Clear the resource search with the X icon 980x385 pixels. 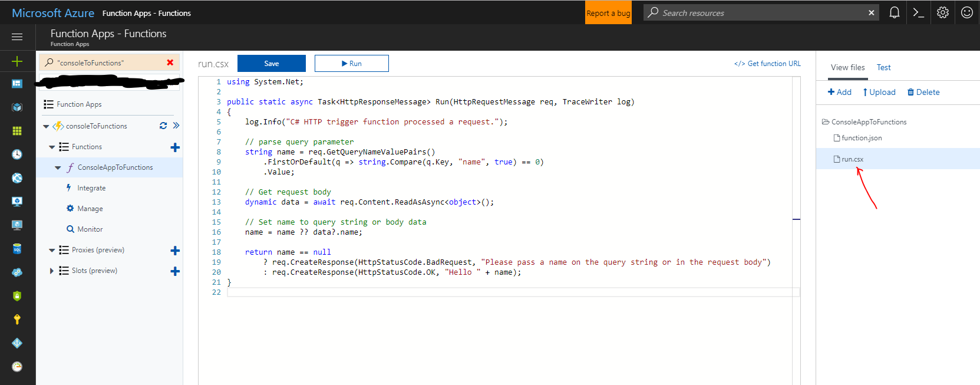point(872,13)
